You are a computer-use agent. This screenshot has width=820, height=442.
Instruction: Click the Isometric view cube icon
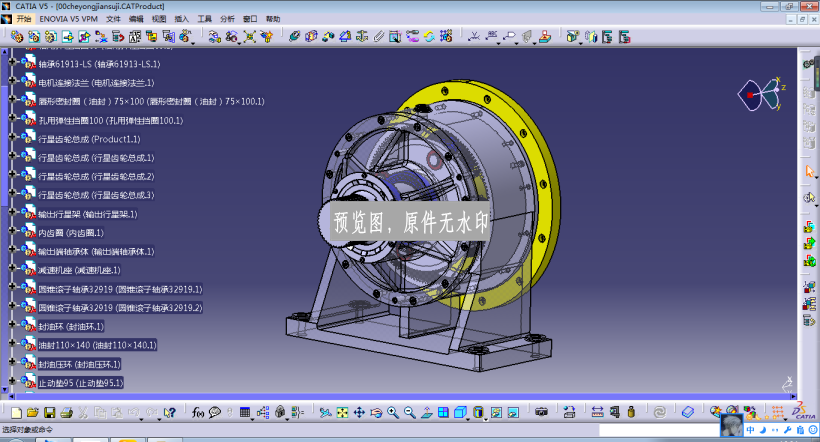coord(460,413)
